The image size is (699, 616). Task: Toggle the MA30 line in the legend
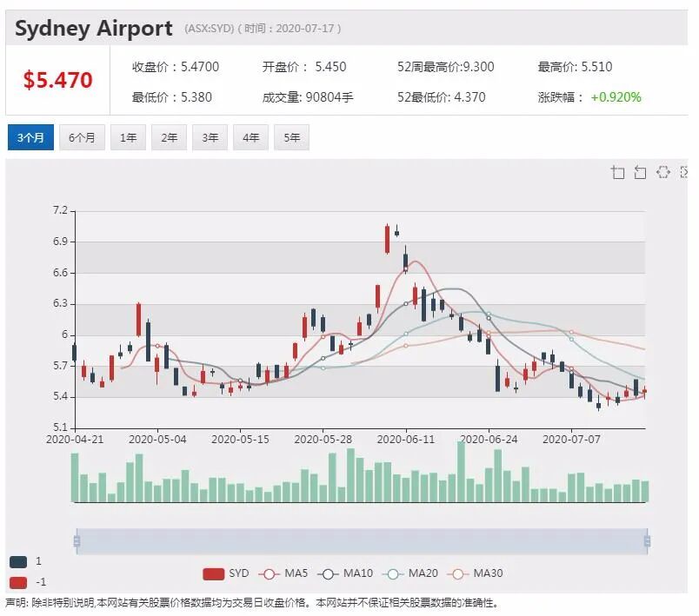coord(457,574)
